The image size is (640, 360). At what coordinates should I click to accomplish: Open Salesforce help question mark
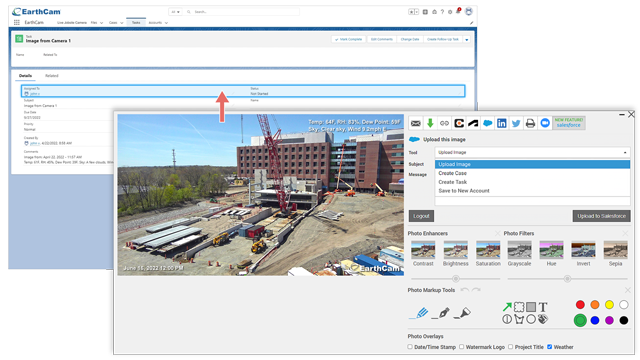click(x=442, y=12)
